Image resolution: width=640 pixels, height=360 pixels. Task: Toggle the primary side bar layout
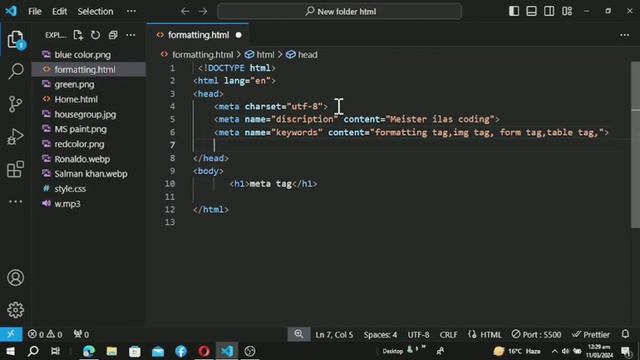514,11
